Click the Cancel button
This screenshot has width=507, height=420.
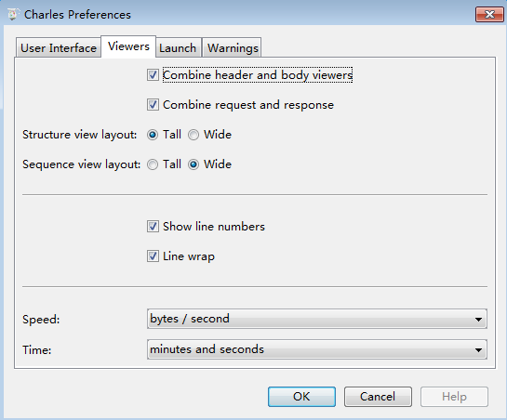click(378, 397)
